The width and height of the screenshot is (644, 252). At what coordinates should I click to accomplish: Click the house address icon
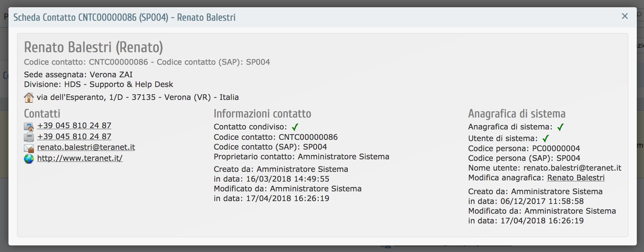(29, 97)
